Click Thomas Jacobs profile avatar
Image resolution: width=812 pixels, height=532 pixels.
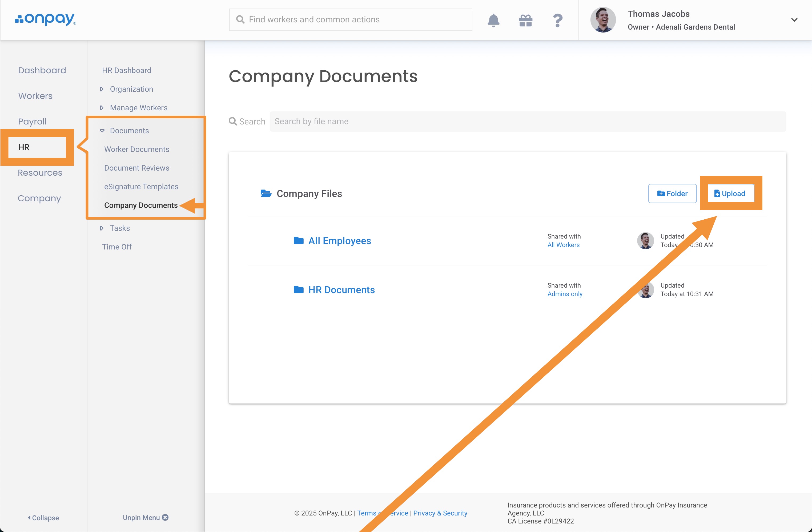(x=602, y=19)
